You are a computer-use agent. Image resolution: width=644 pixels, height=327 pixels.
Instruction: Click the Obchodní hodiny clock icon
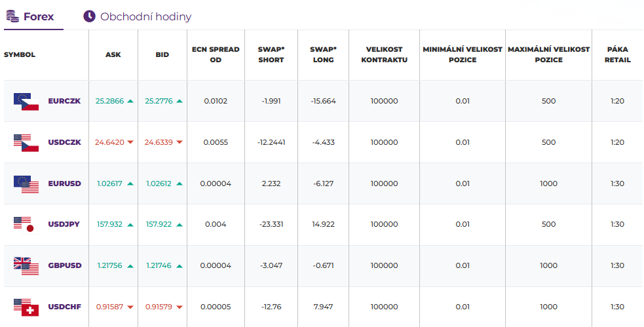pyautogui.click(x=90, y=16)
